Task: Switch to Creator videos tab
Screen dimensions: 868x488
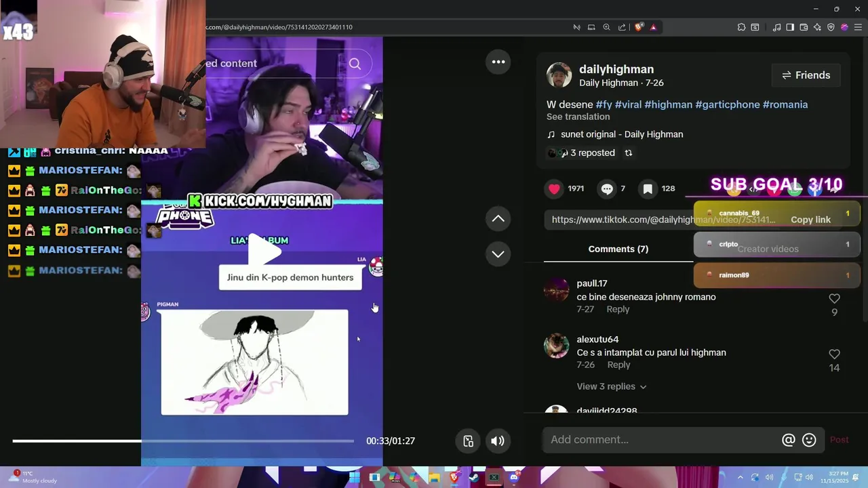Action: tap(768, 249)
